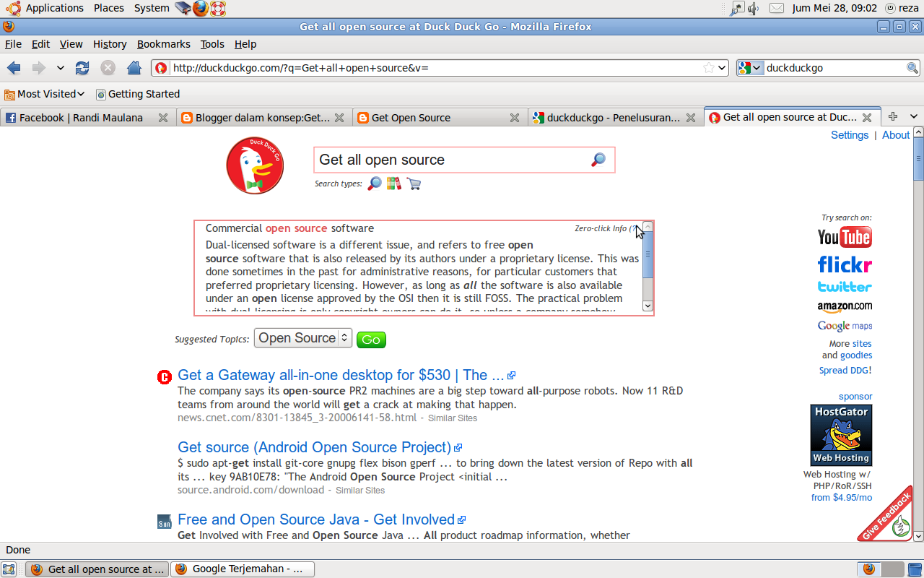Image resolution: width=924 pixels, height=578 pixels.
Task: Click the volume speaker icon in panel
Action: (754, 9)
